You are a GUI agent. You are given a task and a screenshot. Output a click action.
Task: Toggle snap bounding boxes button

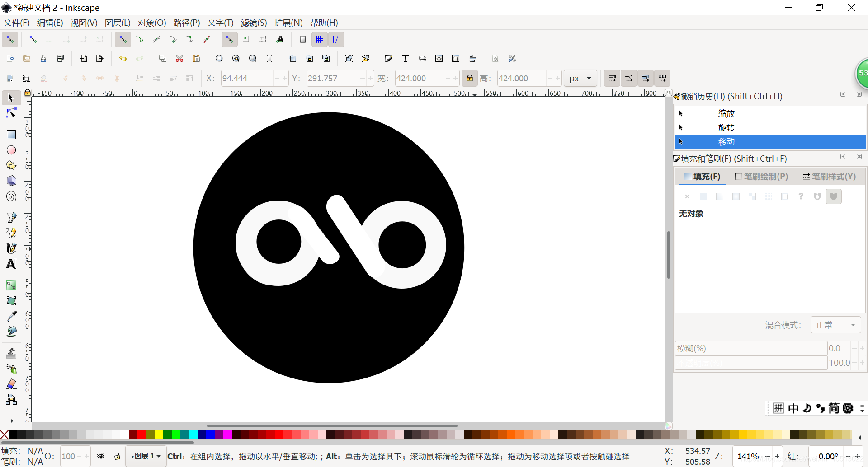coord(33,39)
